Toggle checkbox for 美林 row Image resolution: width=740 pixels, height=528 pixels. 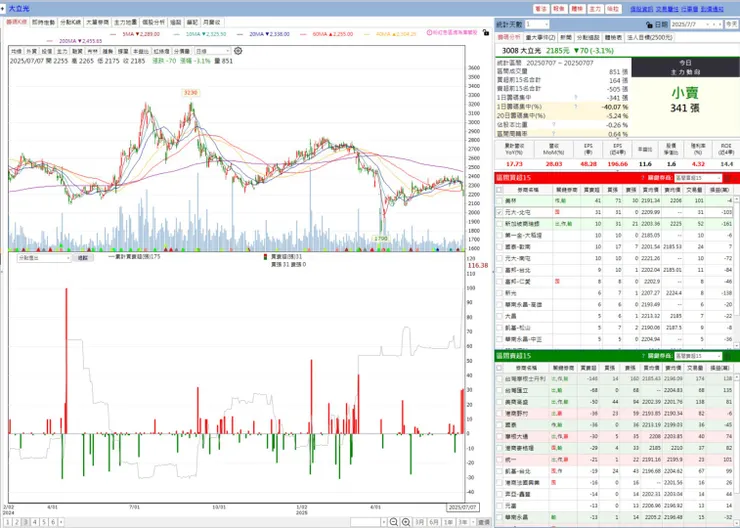(499, 201)
